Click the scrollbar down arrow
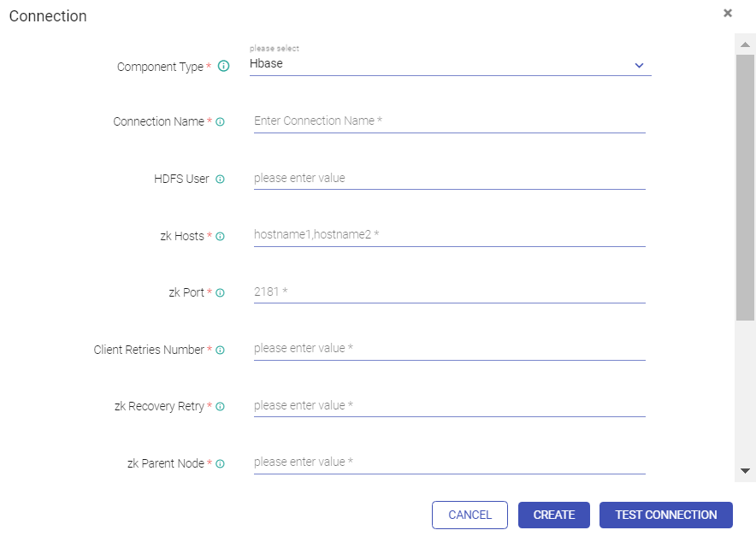The height and width of the screenshot is (536, 756). click(x=745, y=471)
